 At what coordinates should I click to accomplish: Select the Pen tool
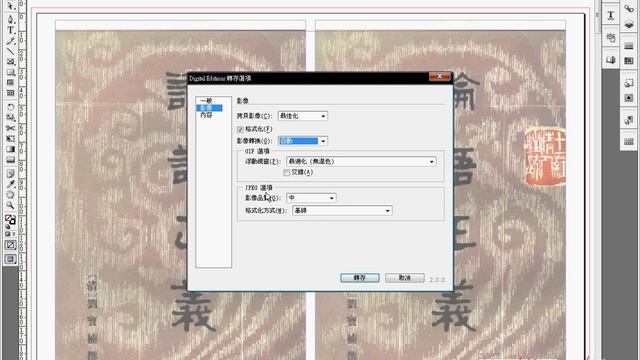(x=10, y=19)
